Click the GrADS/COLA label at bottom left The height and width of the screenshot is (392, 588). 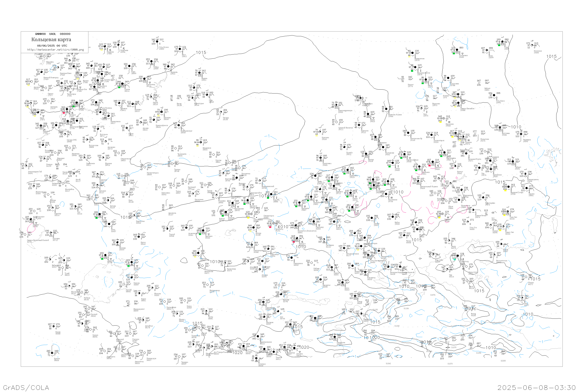pyautogui.click(x=26, y=387)
